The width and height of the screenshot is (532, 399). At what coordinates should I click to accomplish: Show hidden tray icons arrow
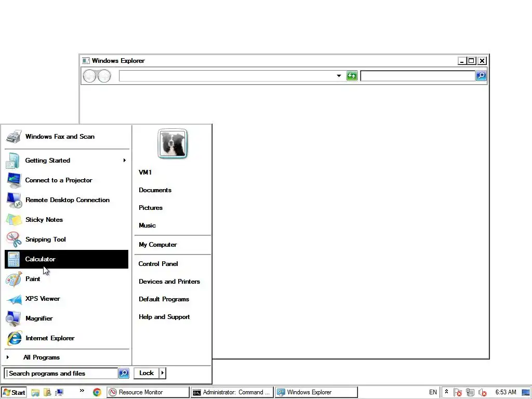click(x=446, y=392)
